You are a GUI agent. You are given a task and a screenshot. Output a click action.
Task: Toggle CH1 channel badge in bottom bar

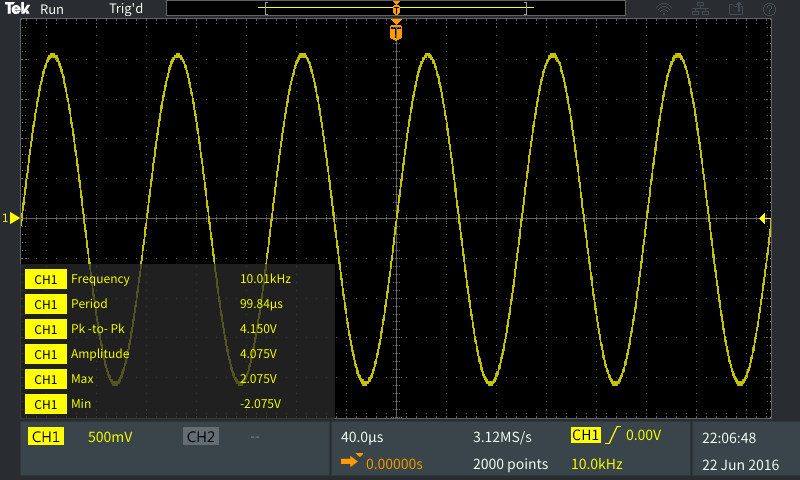tap(46, 437)
